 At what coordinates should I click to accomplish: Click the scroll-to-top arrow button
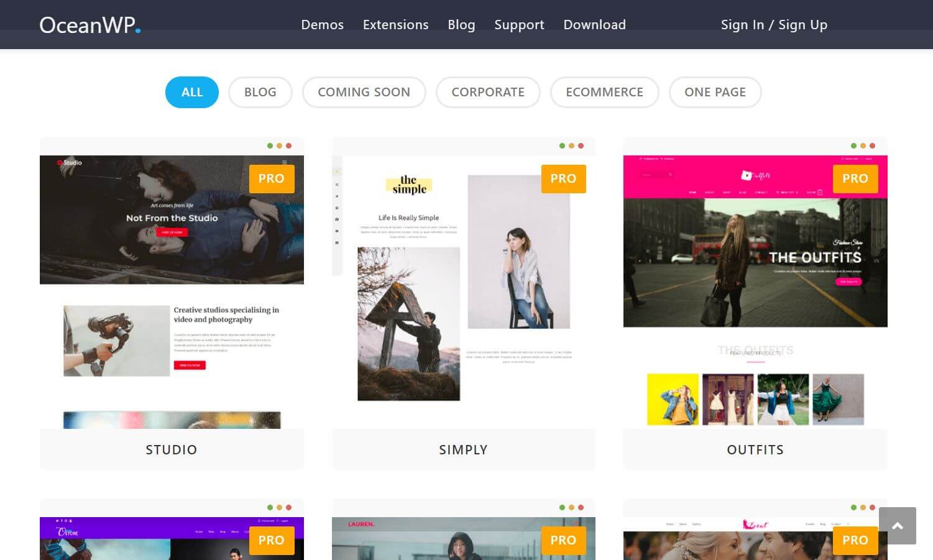click(x=898, y=525)
